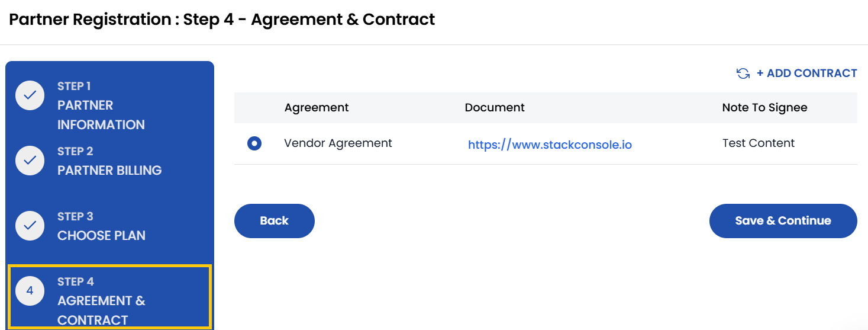Select the Vendor Agreement radio button
868x330 pixels.
tap(254, 143)
